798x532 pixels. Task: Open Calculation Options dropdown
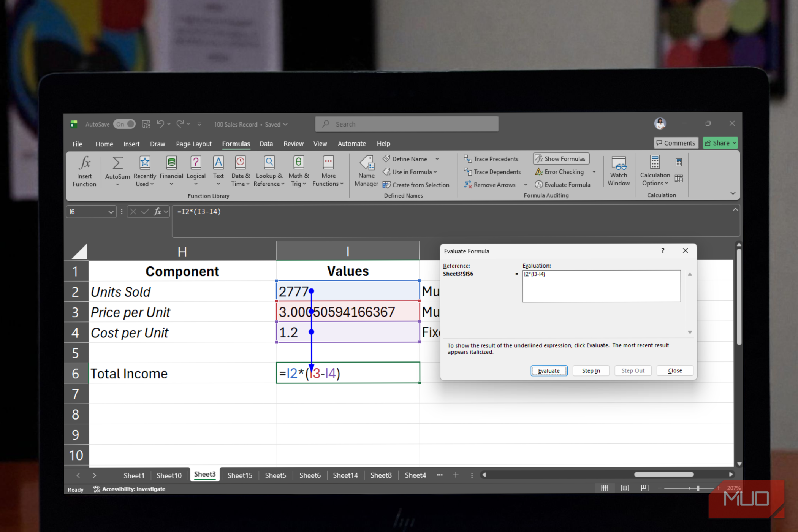click(655, 171)
